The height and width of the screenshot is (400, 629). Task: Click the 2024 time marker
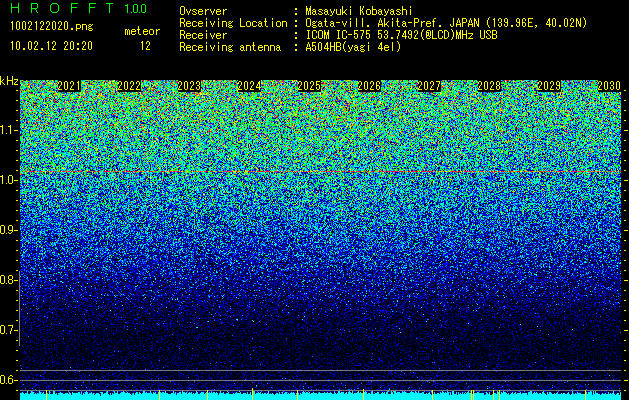tap(249, 86)
